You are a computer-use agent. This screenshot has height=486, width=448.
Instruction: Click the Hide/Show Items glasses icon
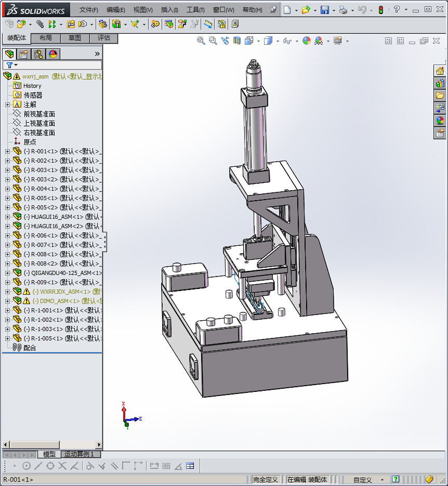coord(287,41)
